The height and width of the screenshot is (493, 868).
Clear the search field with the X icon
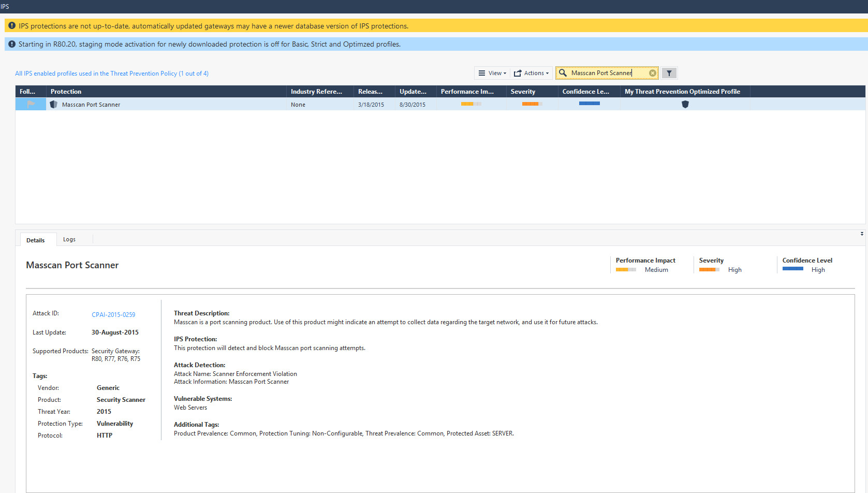(x=653, y=73)
